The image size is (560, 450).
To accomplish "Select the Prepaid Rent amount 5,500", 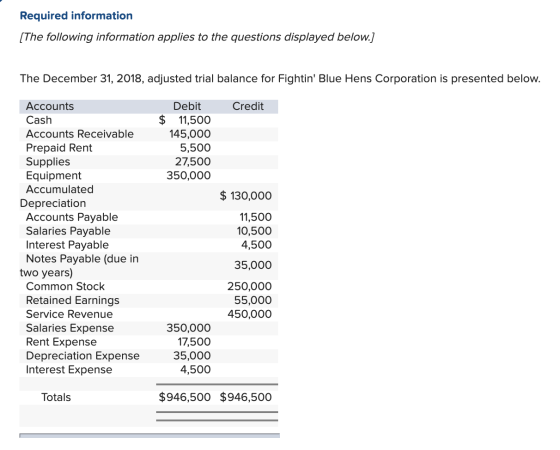I will pos(195,148).
